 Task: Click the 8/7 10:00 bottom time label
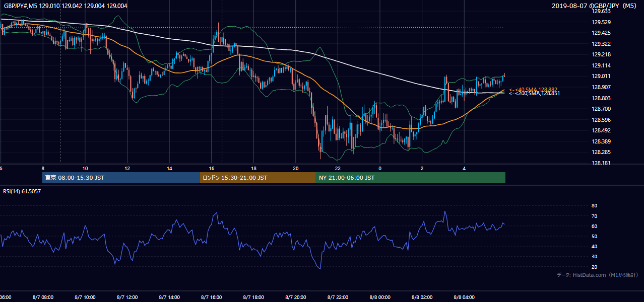click(x=85, y=297)
